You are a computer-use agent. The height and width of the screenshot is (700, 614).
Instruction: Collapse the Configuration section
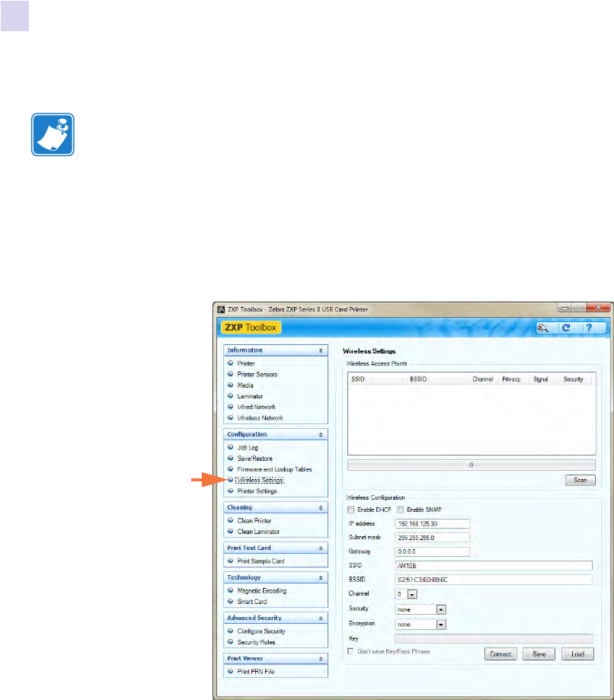tap(321, 435)
